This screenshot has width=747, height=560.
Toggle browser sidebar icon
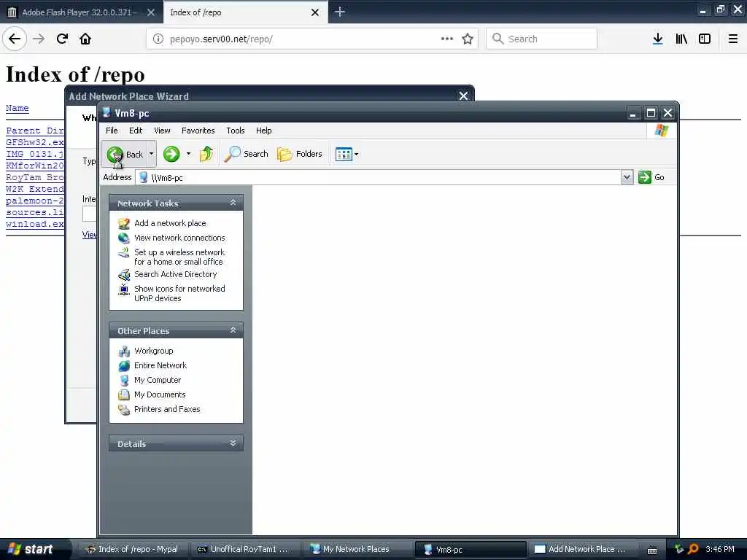point(705,39)
